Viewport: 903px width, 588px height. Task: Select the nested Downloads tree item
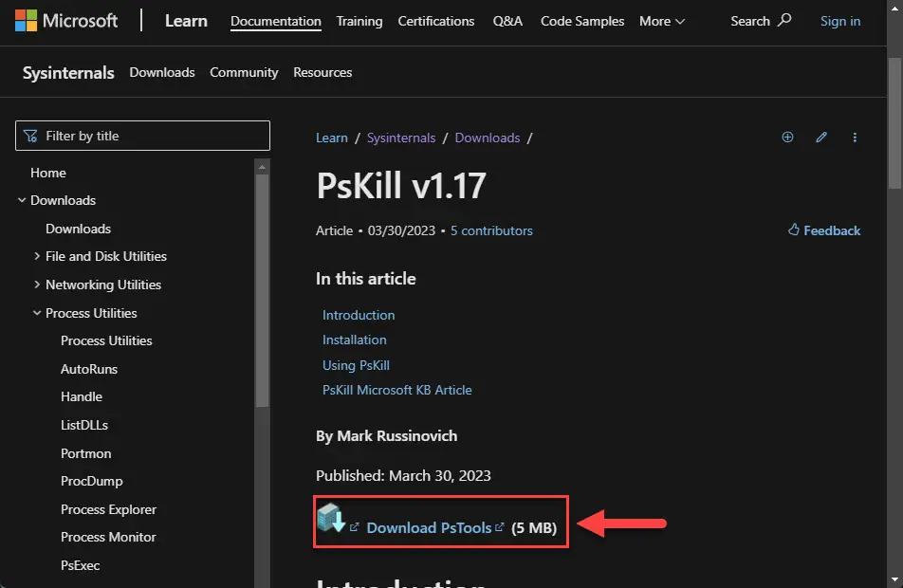point(79,229)
